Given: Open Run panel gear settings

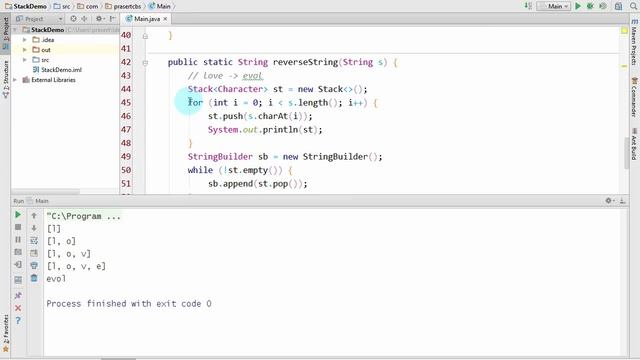Looking at the screenshot, I should click(x=609, y=201).
